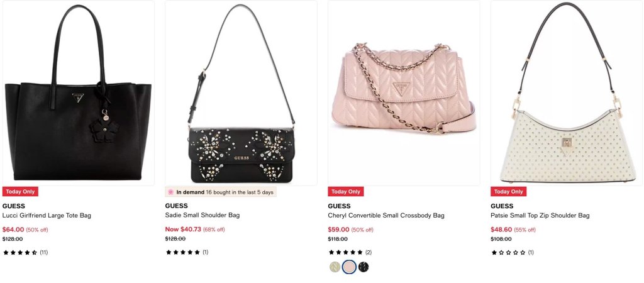Image resolution: width=644 pixels, height=283 pixels.
Task: Open Cheryl Convertible Small Crossbody Bag link
Action: click(386, 215)
